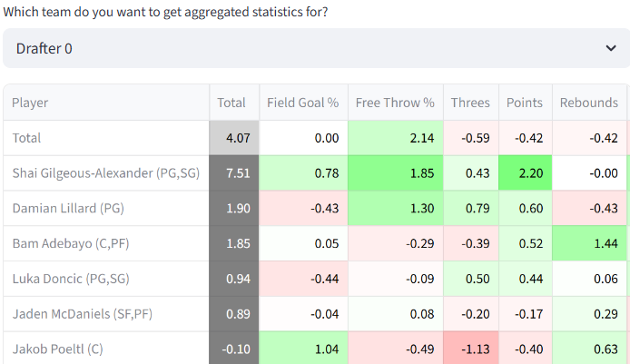Click Bam Adebayo's Rebounds value 1.44
This screenshot has height=364, width=630.
[x=588, y=243]
